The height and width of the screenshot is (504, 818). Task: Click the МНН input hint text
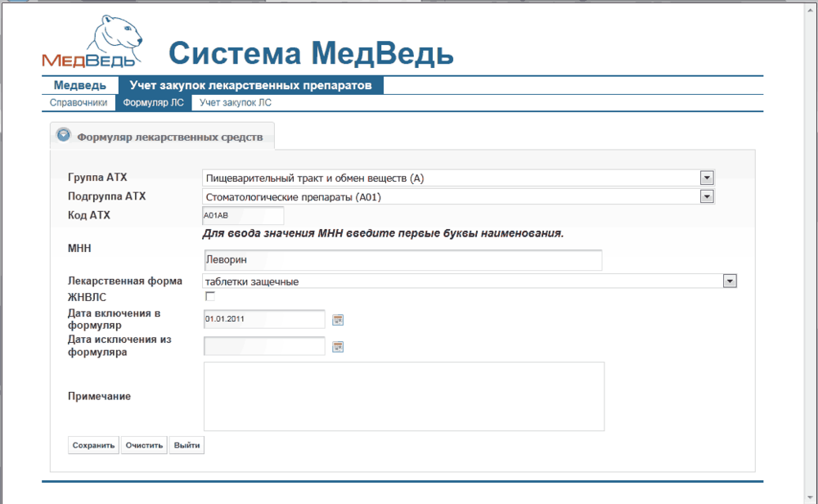click(383, 233)
